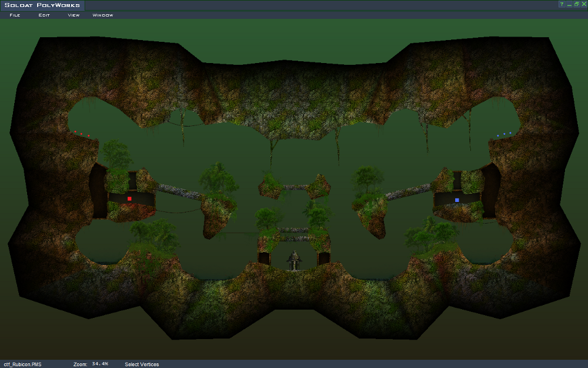Viewport: 588px width, 368px height.
Task: Click the stone statue scenery at bottom center
Action: pyautogui.click(x=294, y=260)
